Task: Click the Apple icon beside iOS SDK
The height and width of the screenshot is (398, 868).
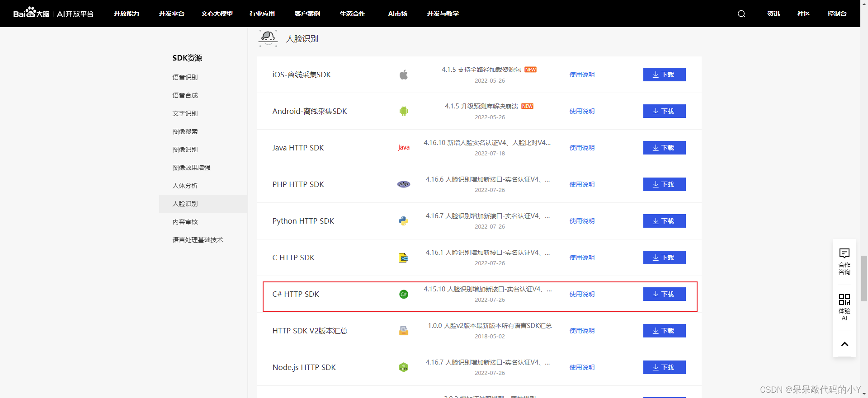Action: click(404, 75)
